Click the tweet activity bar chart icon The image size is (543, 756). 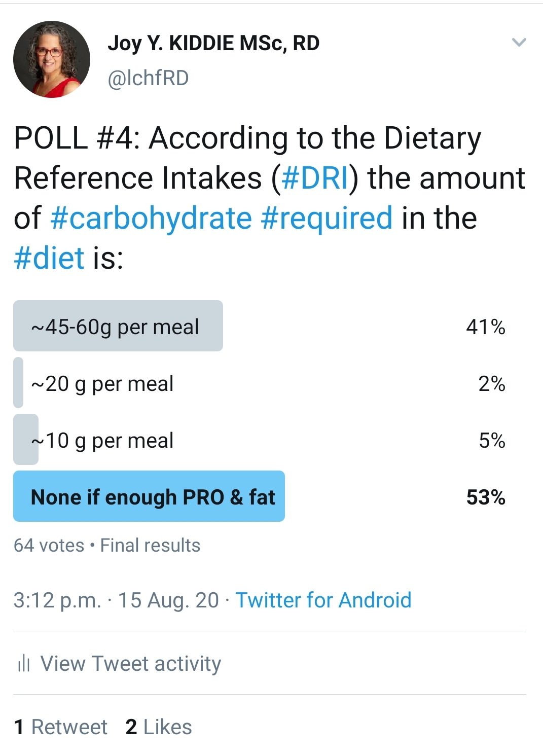pyautogui.click(x=24, y=663)
